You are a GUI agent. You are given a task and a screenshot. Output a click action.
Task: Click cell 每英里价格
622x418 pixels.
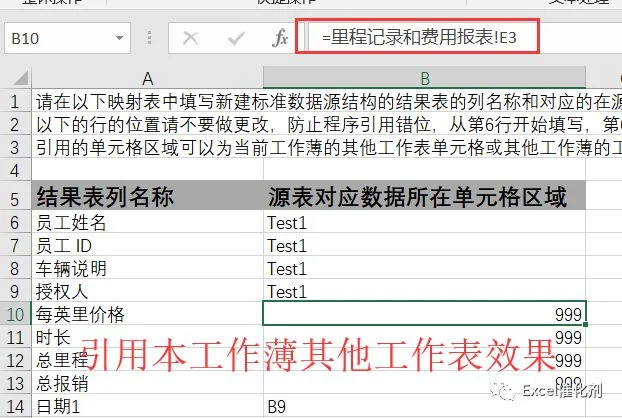[x=147, y=314]
